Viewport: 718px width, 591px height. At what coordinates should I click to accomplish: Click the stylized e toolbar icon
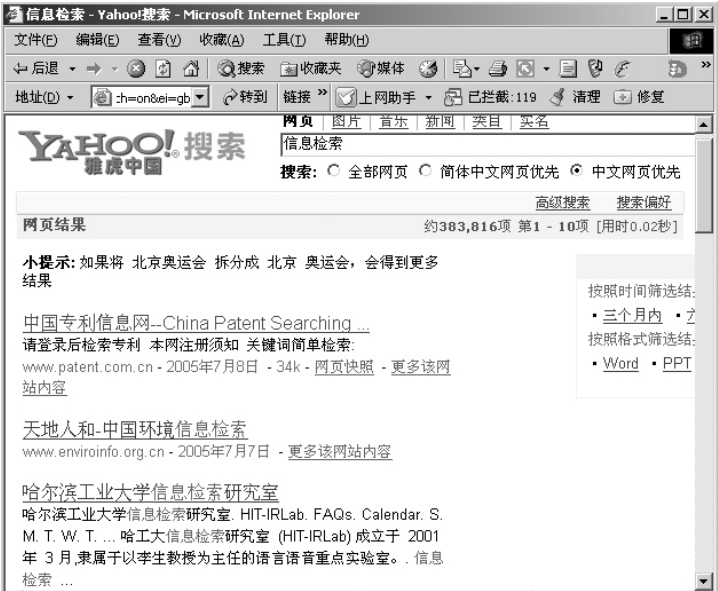point(622,69)
